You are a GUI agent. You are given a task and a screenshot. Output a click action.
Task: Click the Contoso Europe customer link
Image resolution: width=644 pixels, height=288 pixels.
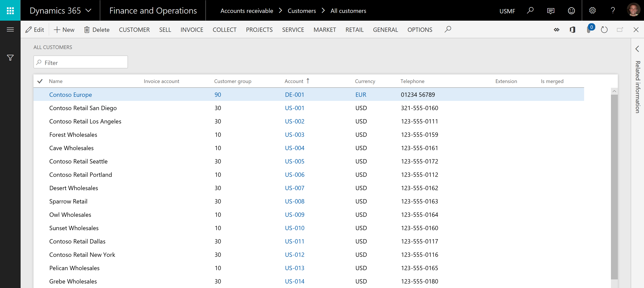pyautogui.click(x=71, y=94)
